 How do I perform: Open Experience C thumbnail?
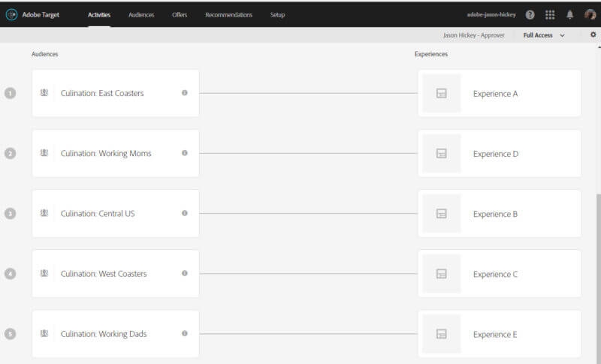point(442,274)
